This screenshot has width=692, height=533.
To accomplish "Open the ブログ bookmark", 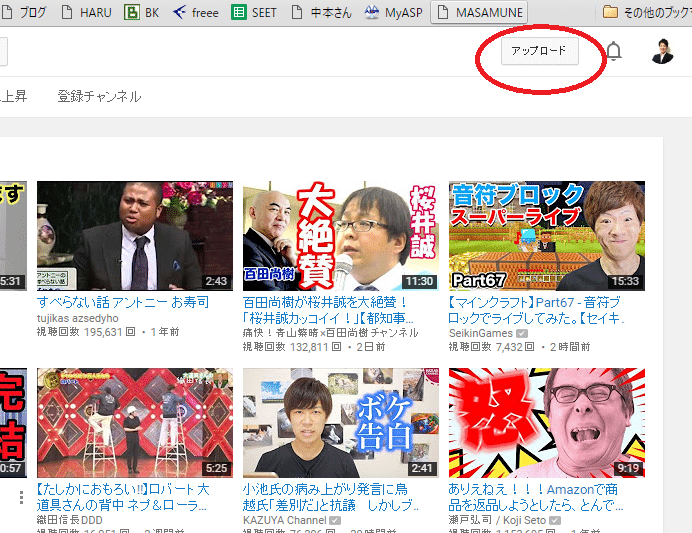I will (x=24, y=12).
